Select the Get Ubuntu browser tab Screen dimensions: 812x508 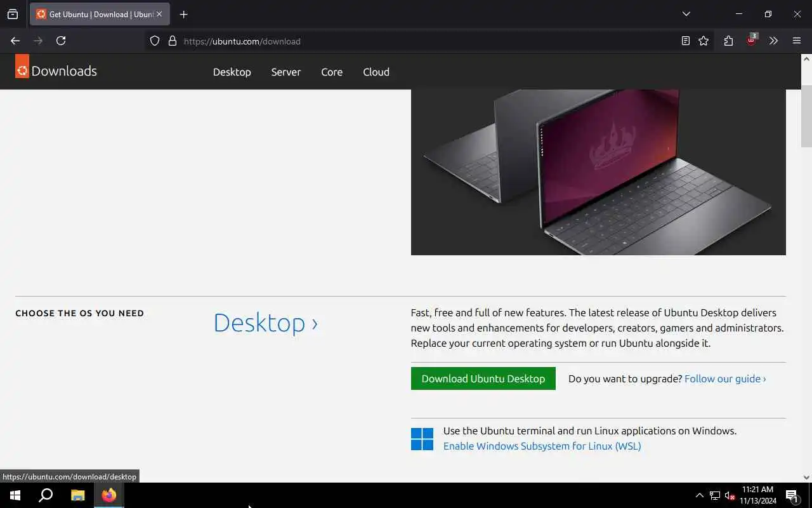pos(100,14)
